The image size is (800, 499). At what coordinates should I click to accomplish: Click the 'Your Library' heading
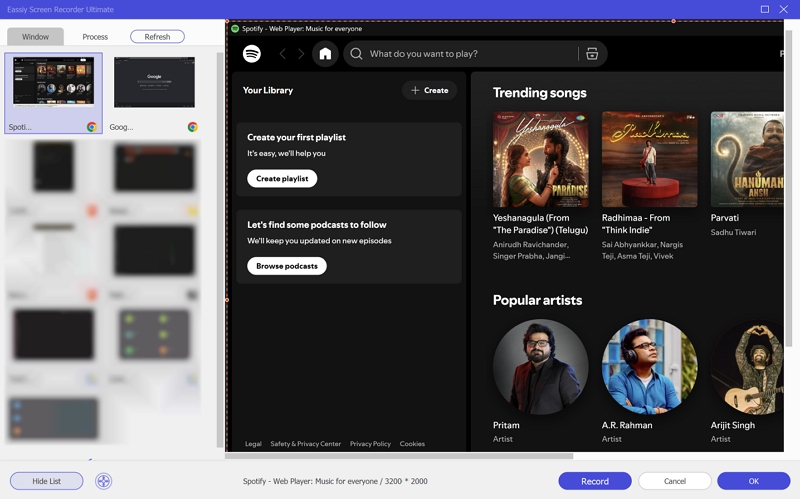268,90
